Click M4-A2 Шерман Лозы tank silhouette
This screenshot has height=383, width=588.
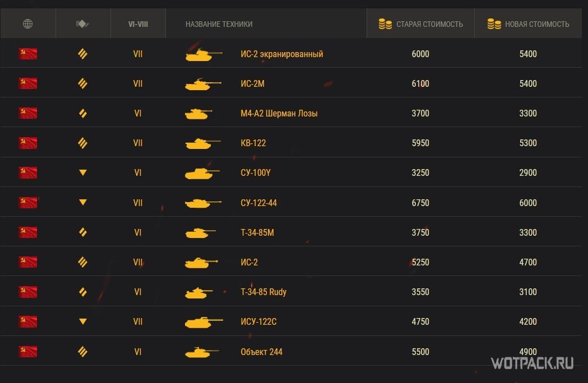[x=198, y=114]
